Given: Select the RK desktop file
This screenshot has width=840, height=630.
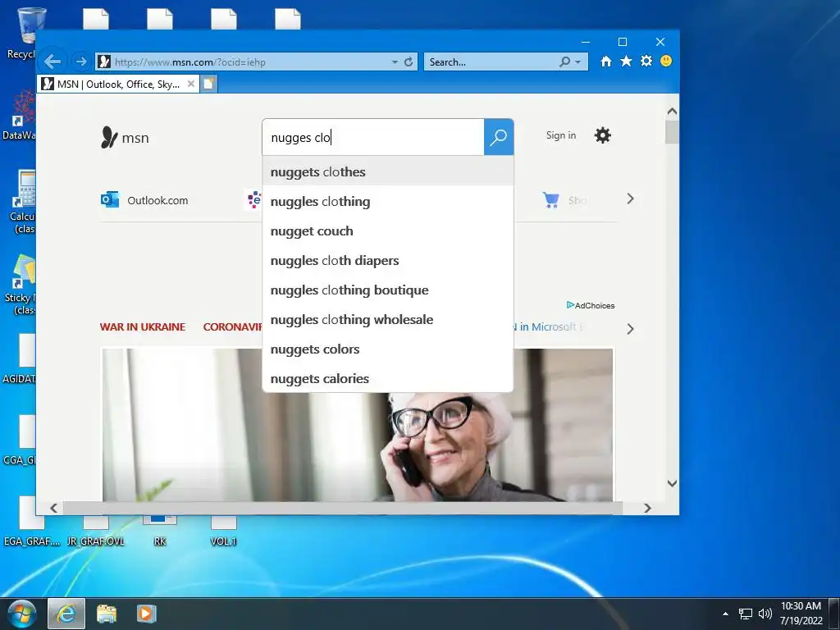Looking at the screenshot, I should click(x=160, y=532).
